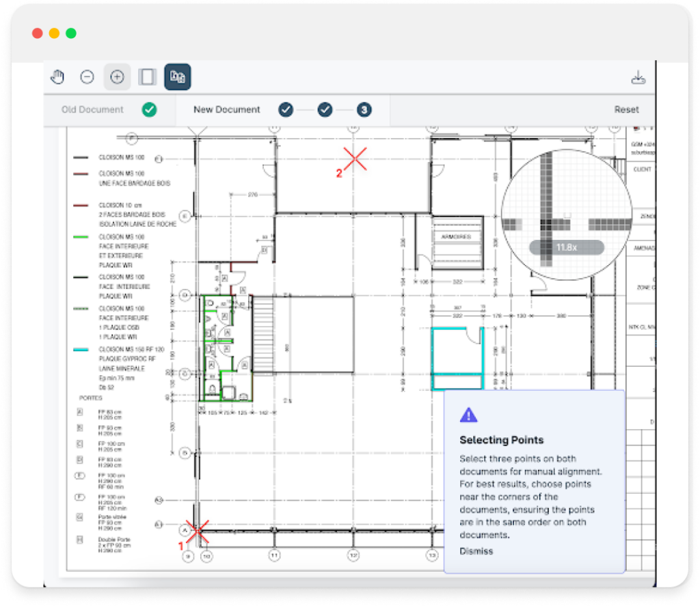Click red alignment point marker 2
Screen dimensions: 700x606
coord(355,158)
